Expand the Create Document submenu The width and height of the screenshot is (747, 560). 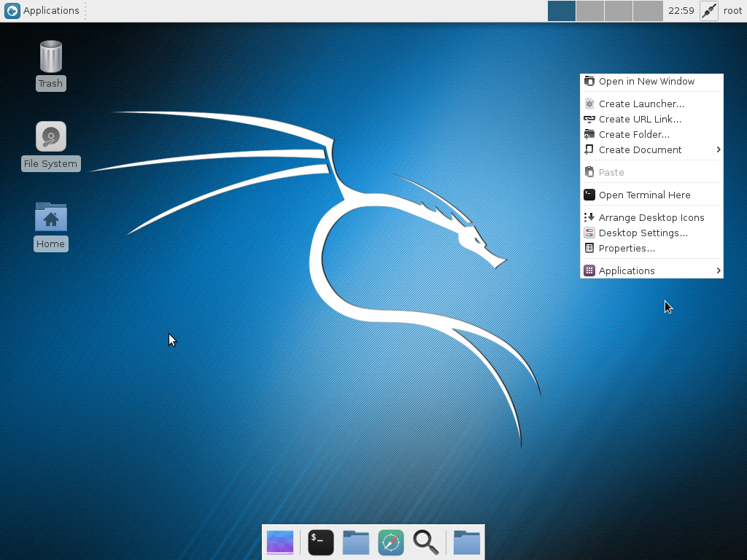(651, 149)
